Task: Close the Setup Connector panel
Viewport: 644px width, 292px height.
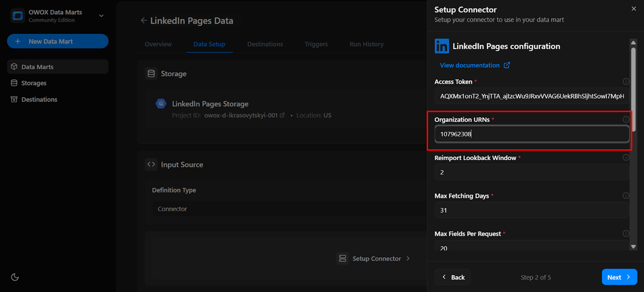Action: pyautogui.click(x=634, y=9)
